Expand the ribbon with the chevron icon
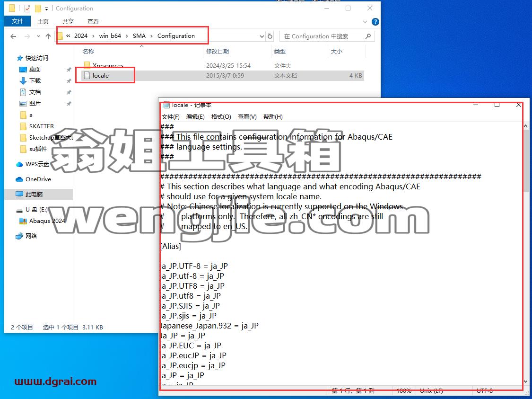 [365, 22]
